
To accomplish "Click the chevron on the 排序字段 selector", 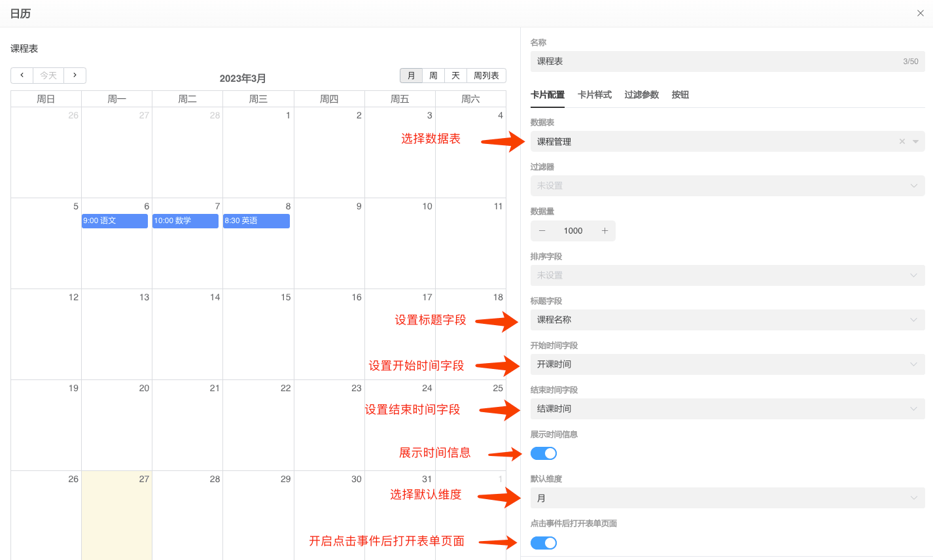I will (x=913, y=275).
